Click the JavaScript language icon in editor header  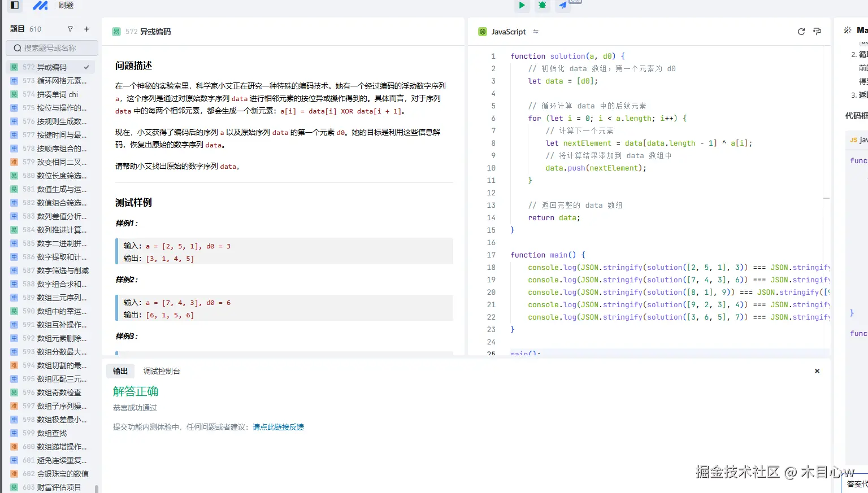click(482, 32)
